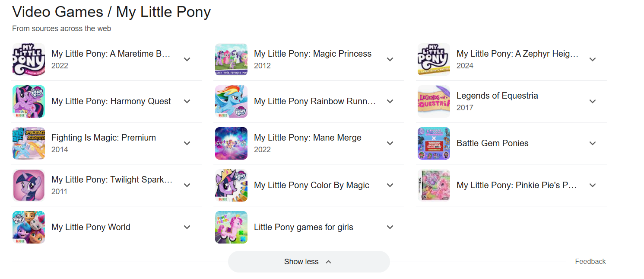Collapse the list with Show less

(308, 262)
